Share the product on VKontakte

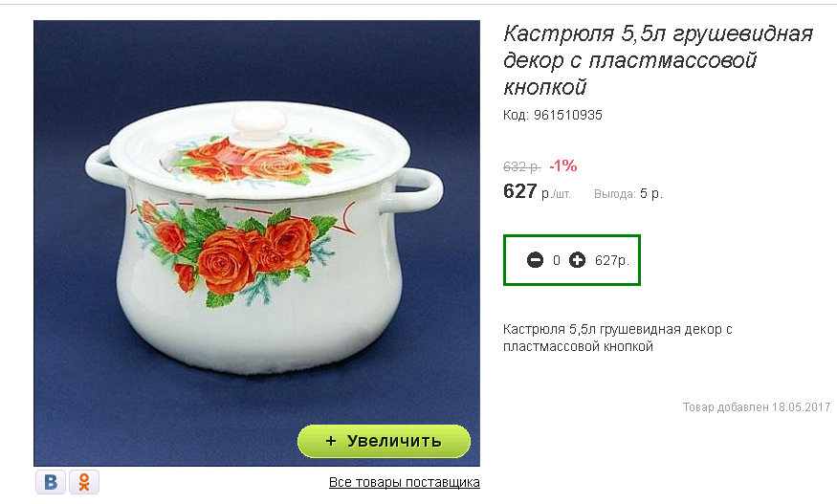51,482
